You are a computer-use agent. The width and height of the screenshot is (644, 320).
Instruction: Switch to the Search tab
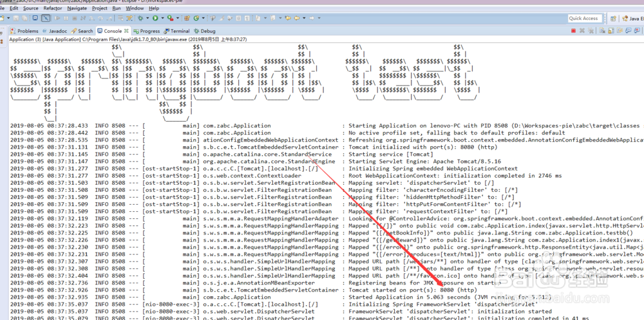(82, 31)
